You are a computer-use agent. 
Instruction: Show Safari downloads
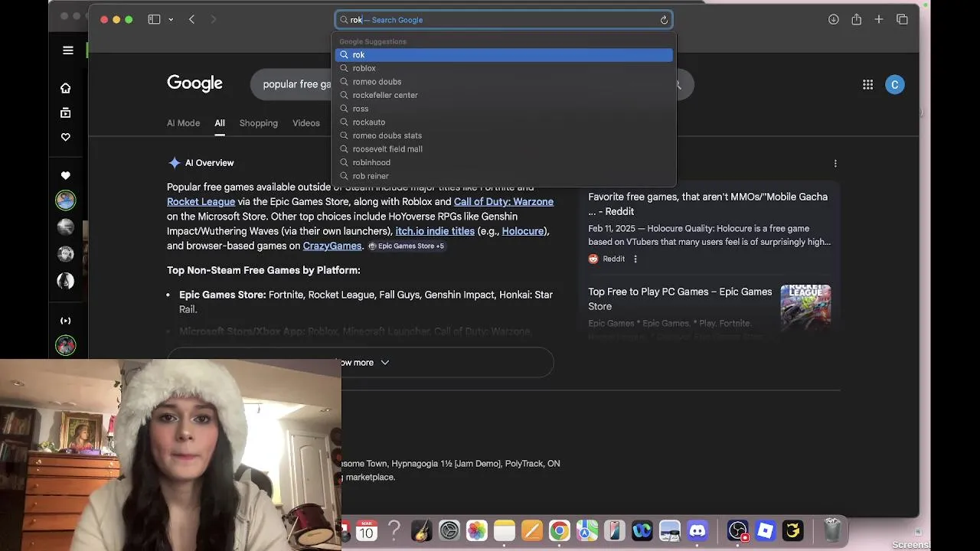pyautogui.click(x=834, y=19)
